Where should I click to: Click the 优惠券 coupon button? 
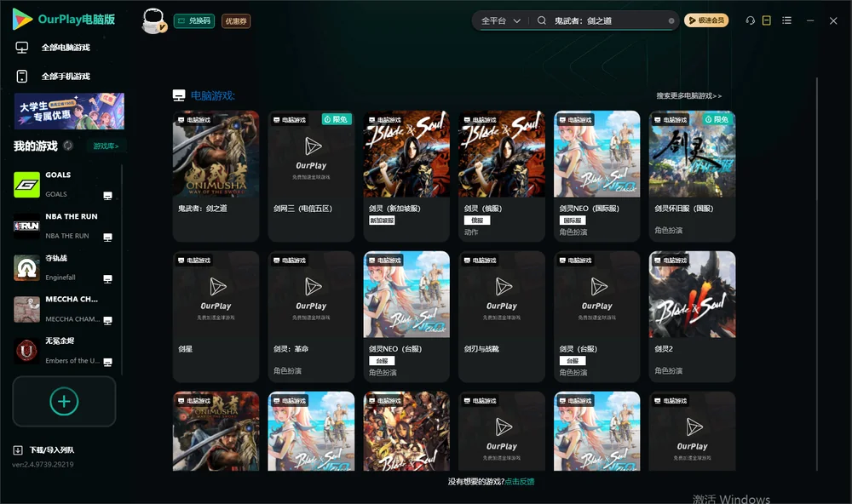coord(236,20)
